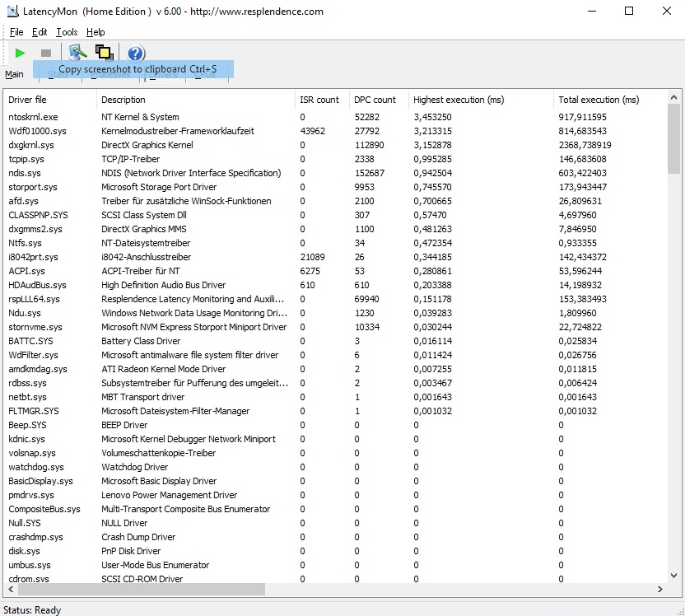Sort by DPC count column header
685x616 pixels.
(379, 100)
